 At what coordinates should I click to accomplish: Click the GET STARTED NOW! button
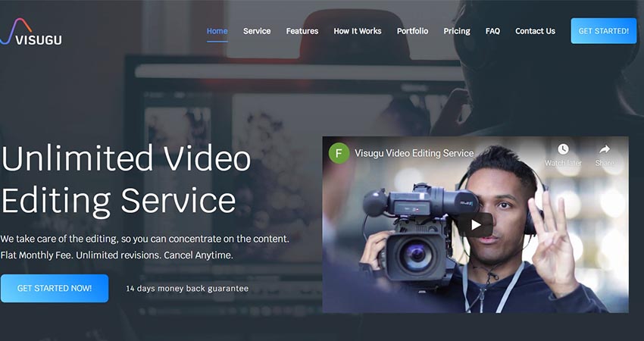tap(55, 289)
